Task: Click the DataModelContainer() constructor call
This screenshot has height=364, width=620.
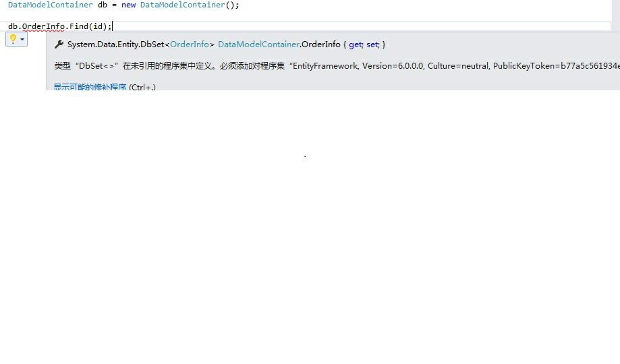Action: [186, 5]
